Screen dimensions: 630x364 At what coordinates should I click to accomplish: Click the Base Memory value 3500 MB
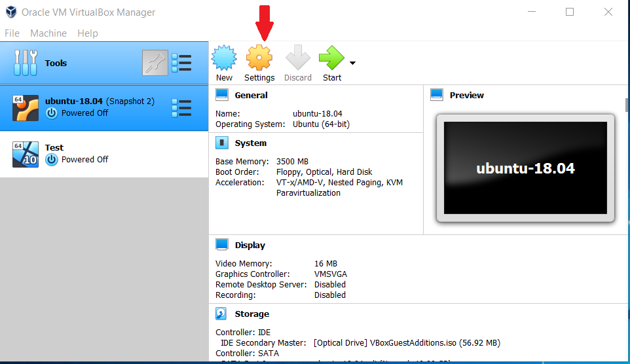click(x=293, y=162)
